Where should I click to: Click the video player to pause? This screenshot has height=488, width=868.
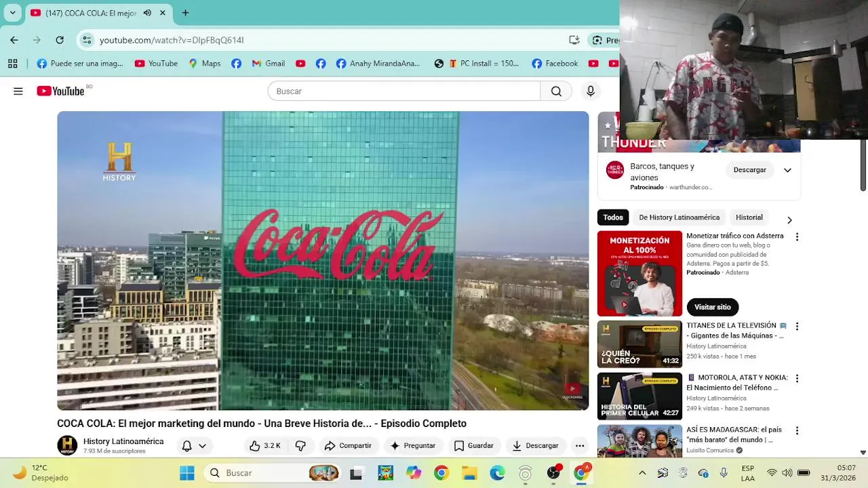[x=323, y=260]
